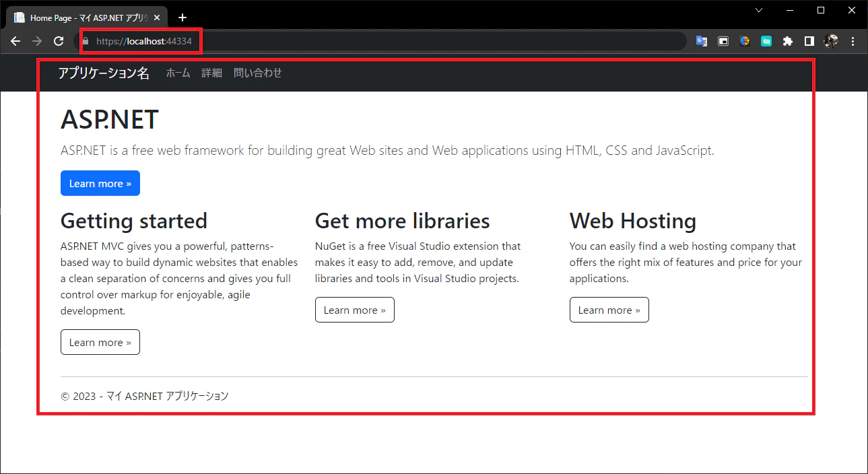Screen dimensions: 868x474
Task: Open the Extensions puzzle menu
Action: tap(788, 41)
